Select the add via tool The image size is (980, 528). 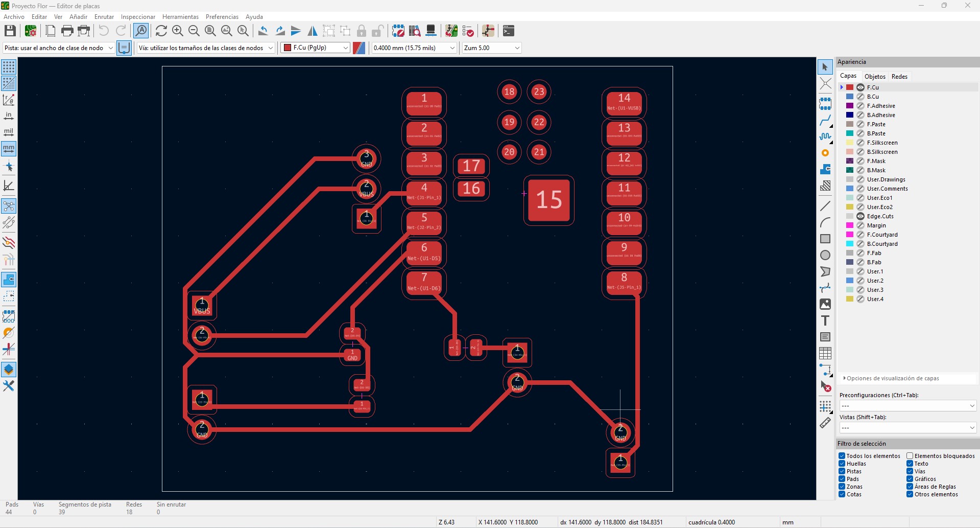pos(825,153)
